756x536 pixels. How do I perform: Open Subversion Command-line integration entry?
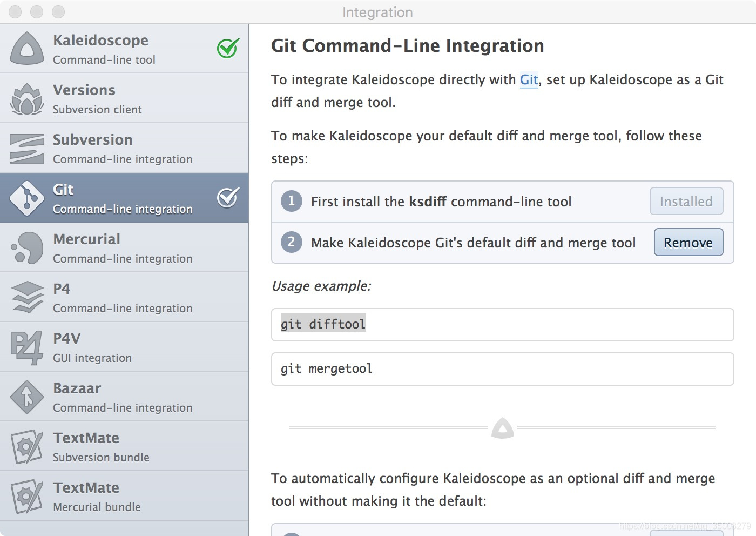124,148
